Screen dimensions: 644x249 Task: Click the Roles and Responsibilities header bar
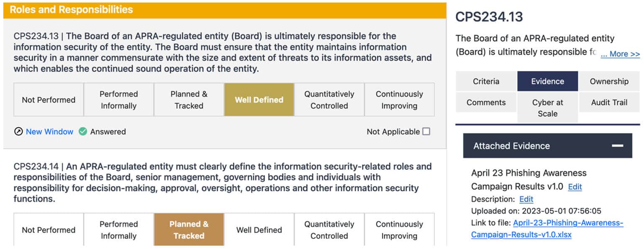tap(224, 10)
